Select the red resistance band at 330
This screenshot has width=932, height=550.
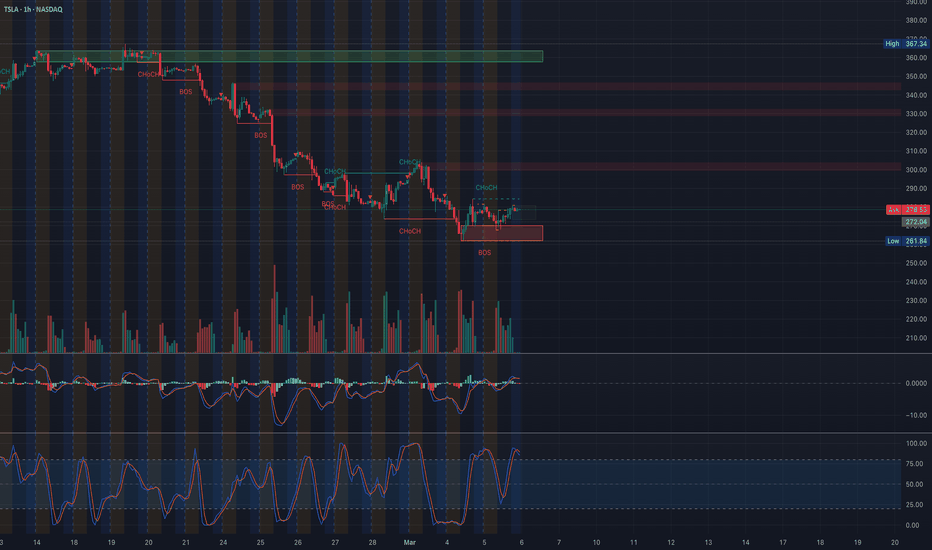coord(585,112)
